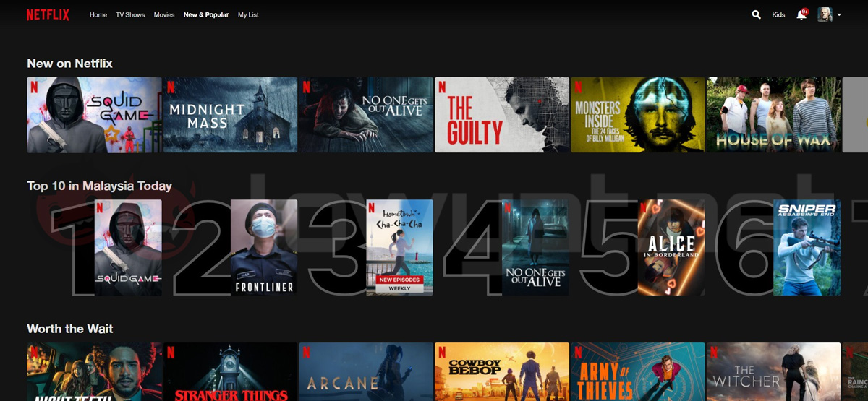Navigate to Movies
Screen dimensions: 868x401
click(x=164, y=14)
